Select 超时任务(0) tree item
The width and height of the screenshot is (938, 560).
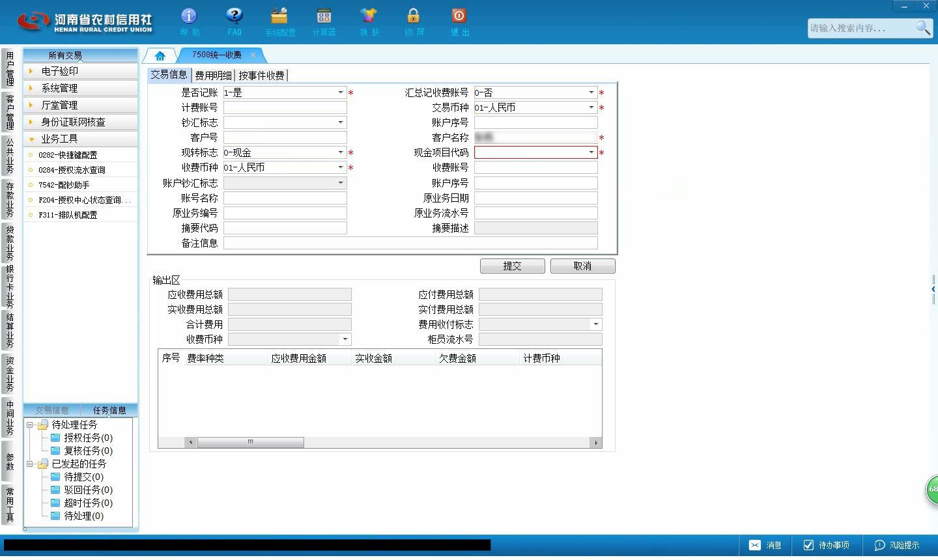tap(81, 503)
